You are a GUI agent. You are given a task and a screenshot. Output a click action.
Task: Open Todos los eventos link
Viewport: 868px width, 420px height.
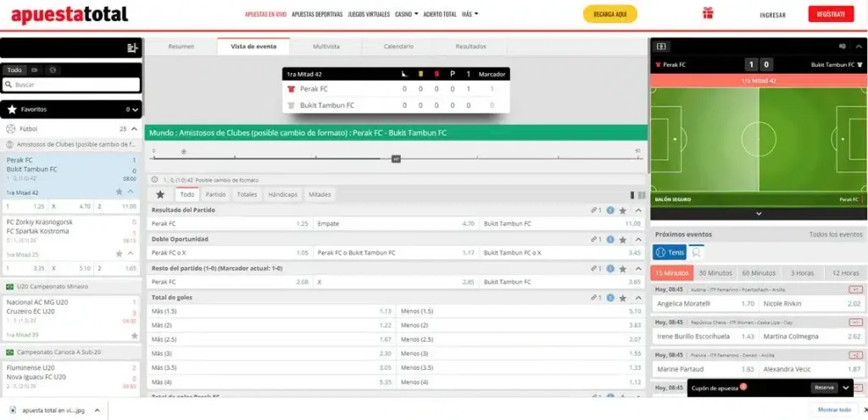[836, 234]
